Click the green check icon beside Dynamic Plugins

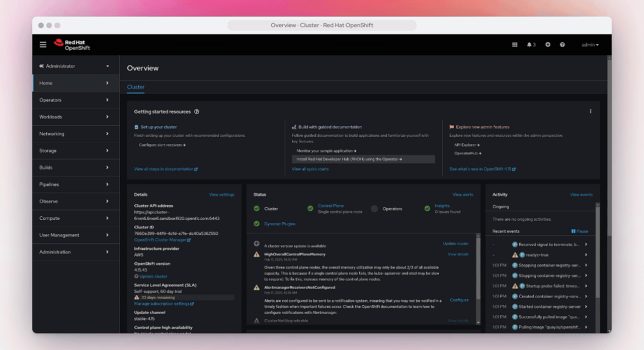pyautogui.click(x=257, y=224)
